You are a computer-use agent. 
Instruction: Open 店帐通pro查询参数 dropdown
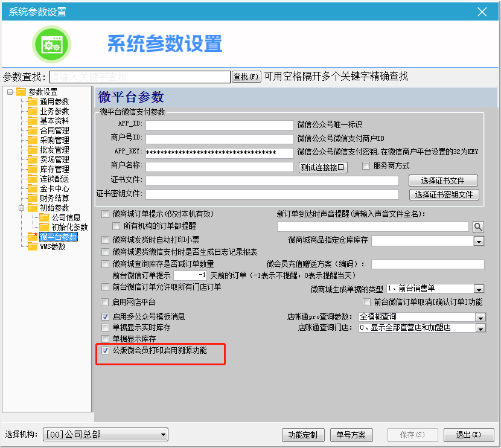[480, 317]
